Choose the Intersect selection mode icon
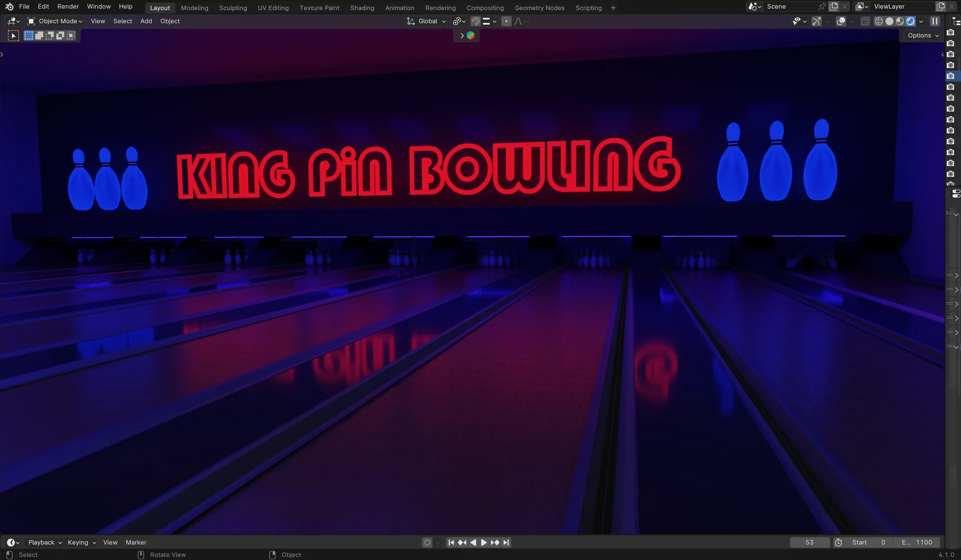 tap(71, 36)
